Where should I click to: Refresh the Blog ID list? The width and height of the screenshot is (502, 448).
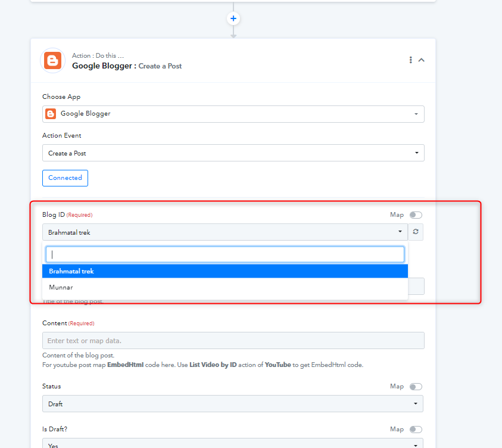click(x=416, y=232)
